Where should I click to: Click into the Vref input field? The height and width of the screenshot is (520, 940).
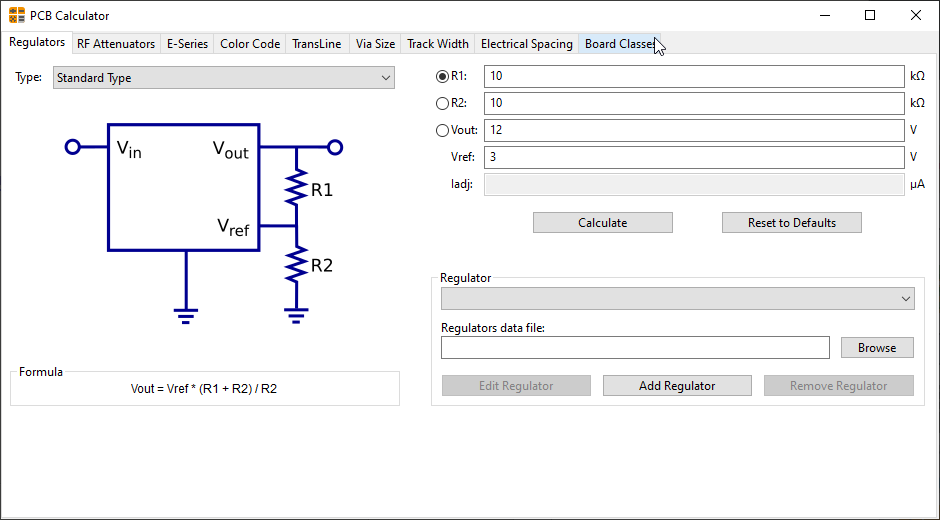(x=693, y=158)
